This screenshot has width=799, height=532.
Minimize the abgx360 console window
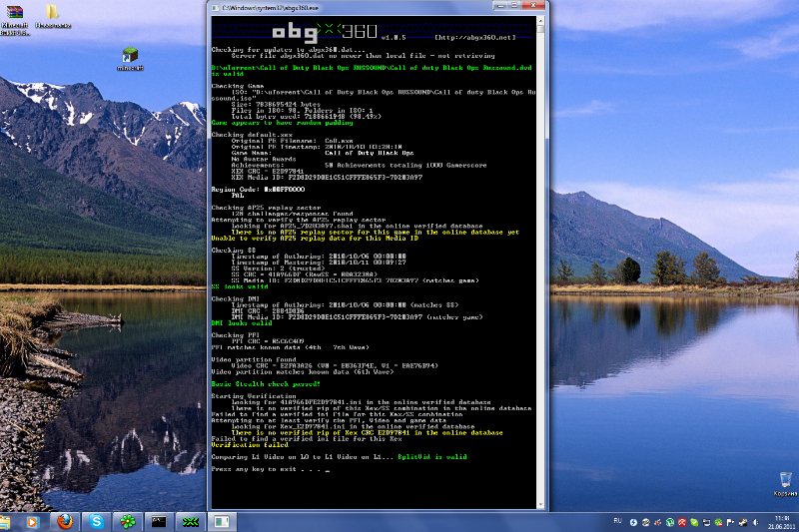click(499, 6)
